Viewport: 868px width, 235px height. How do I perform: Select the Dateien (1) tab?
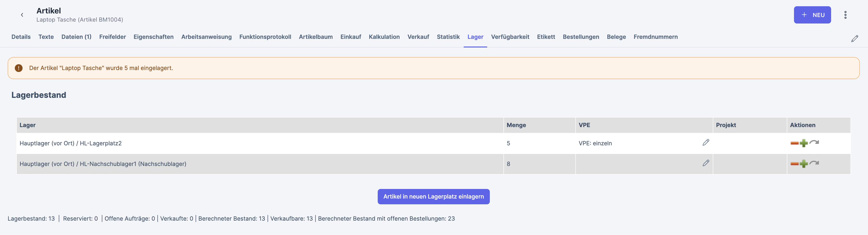click(76, 37)
